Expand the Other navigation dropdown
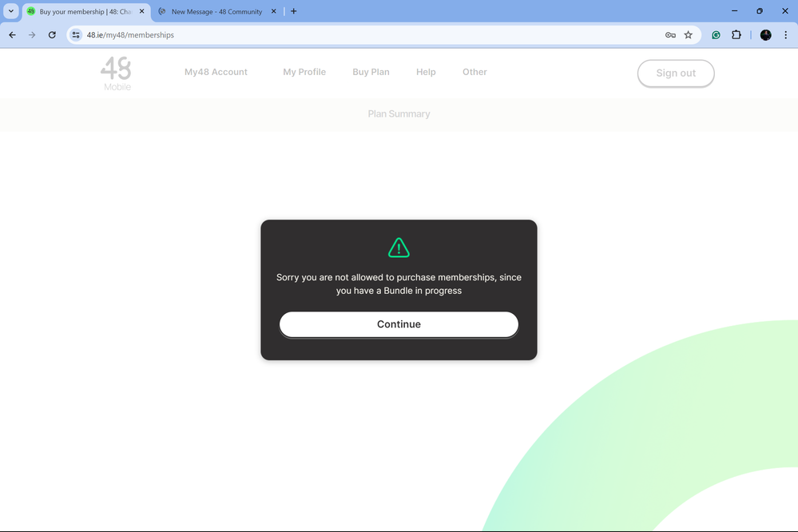The height and width of the screenshot is (532, 798). point(474,72)
